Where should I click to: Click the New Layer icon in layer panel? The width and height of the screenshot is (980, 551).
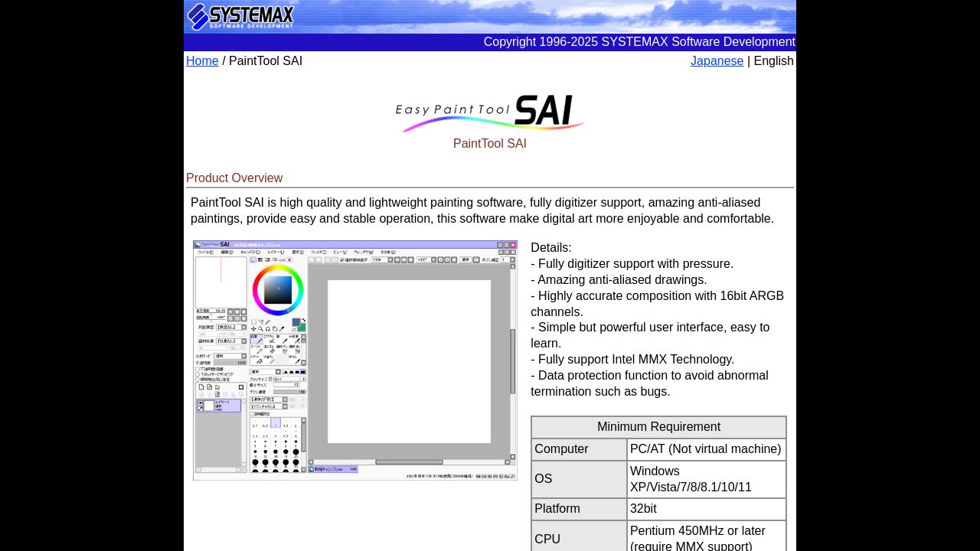click(200, 387)
